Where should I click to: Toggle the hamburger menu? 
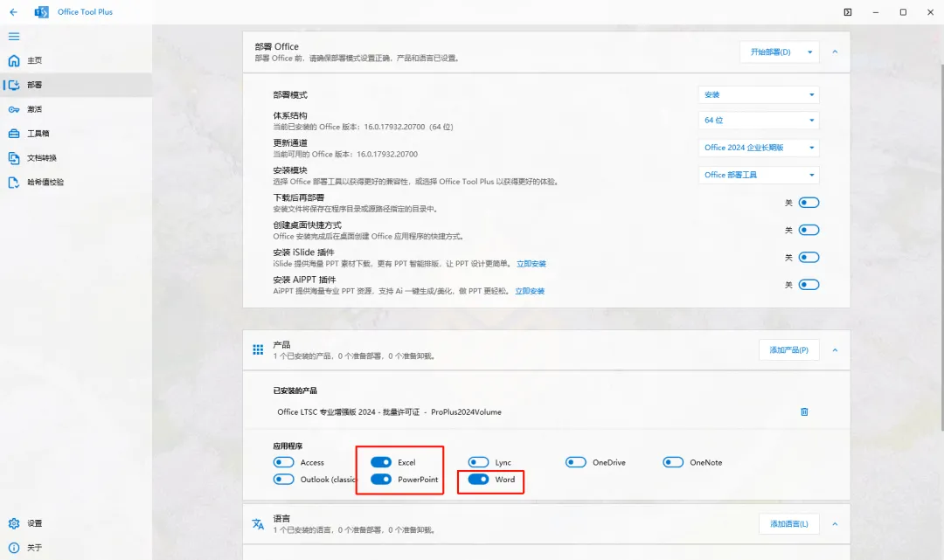coord(14,37)
